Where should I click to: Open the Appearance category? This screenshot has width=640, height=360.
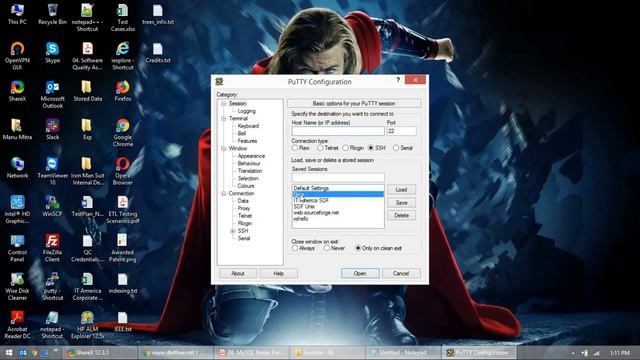251,156
